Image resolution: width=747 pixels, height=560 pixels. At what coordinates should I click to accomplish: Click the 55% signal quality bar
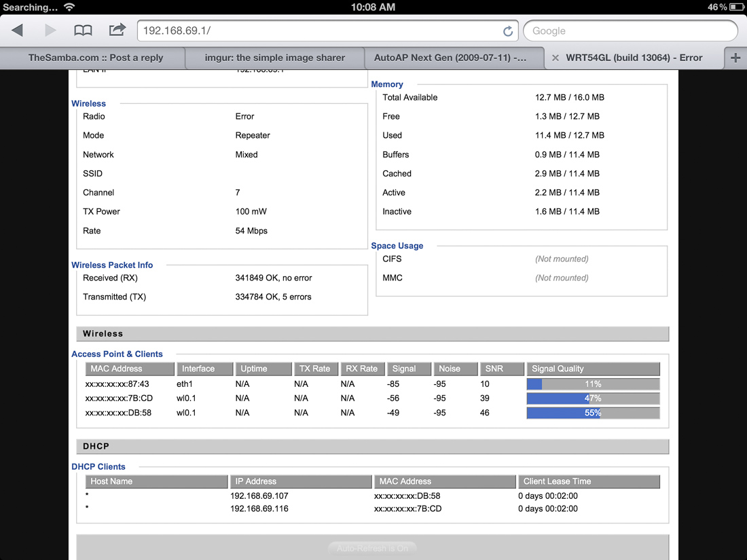(593, 413)
